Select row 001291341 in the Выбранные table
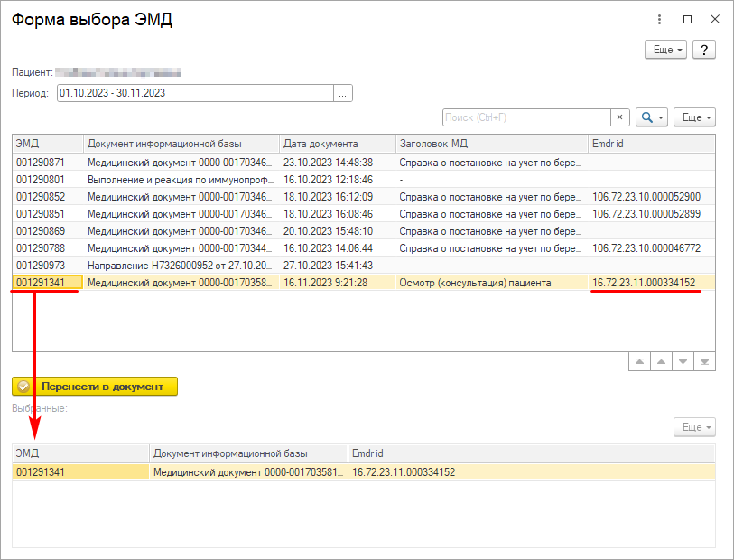 pos(79,471)
